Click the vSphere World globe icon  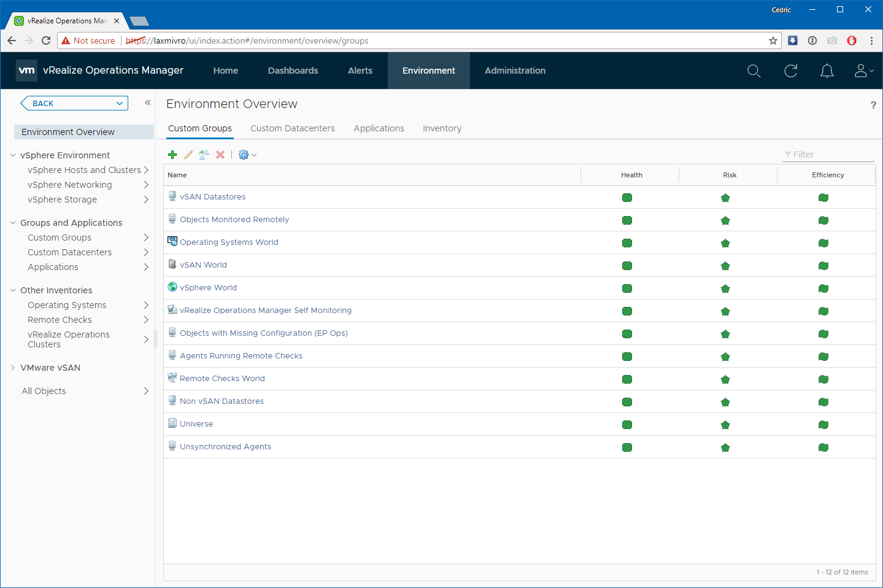coord(172,287)
